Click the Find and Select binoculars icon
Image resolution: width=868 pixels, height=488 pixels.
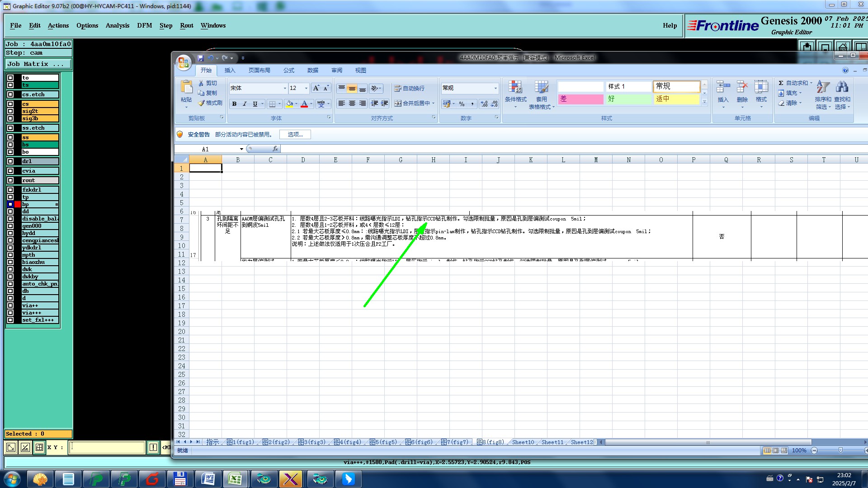click(842, 87)
